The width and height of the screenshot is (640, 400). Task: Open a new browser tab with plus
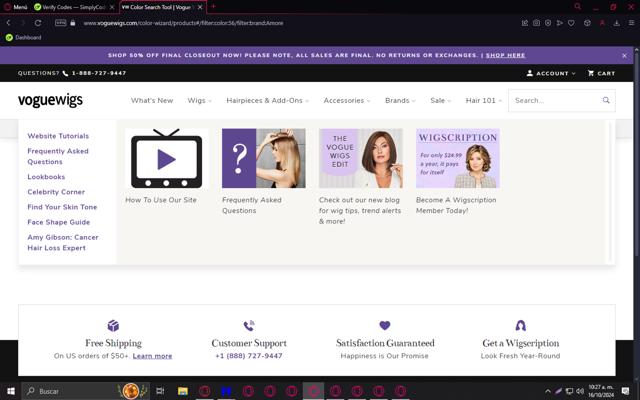[x=213, y=7]
